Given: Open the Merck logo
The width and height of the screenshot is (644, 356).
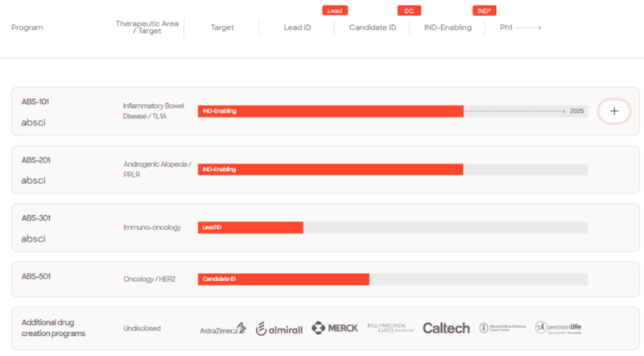Looking at the screenshot, I should point(334,329).
